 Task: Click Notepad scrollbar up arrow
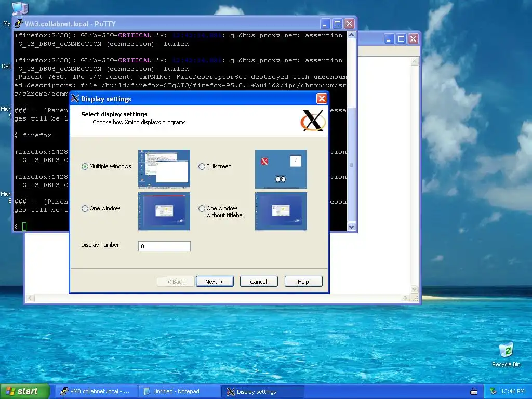pos(414,62)
